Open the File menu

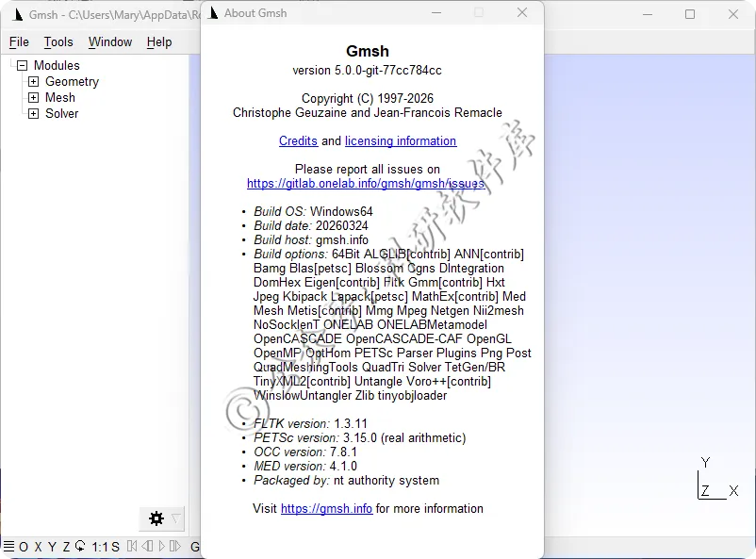tap(19, 42)
